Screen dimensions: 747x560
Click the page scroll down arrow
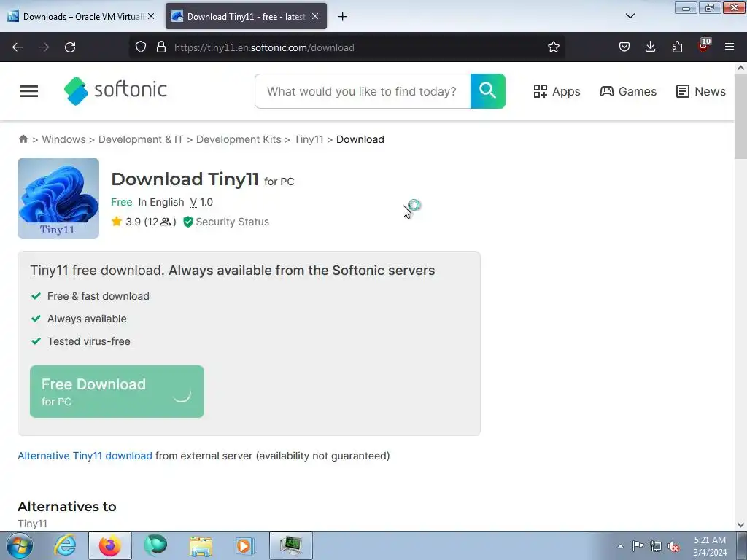[x=740, y=525]
